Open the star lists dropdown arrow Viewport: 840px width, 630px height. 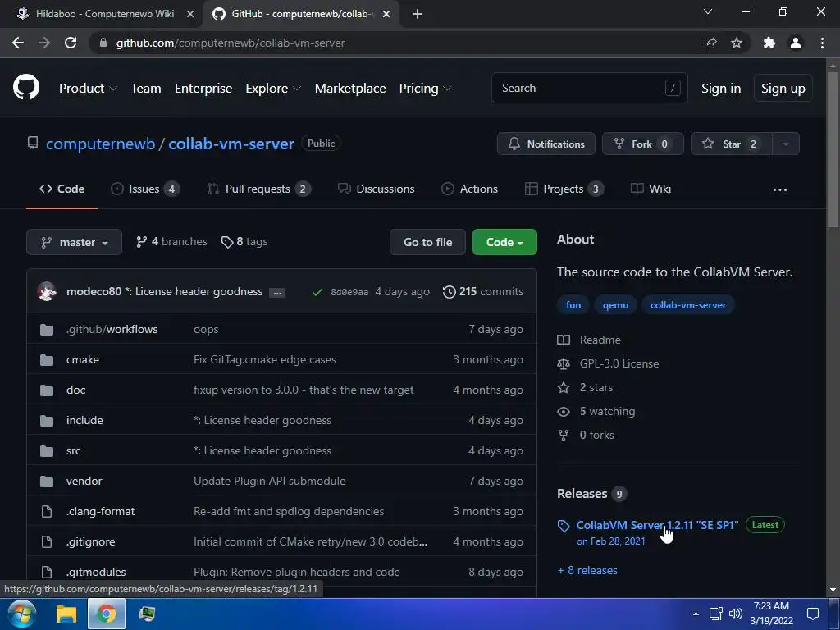coord(786,144)
